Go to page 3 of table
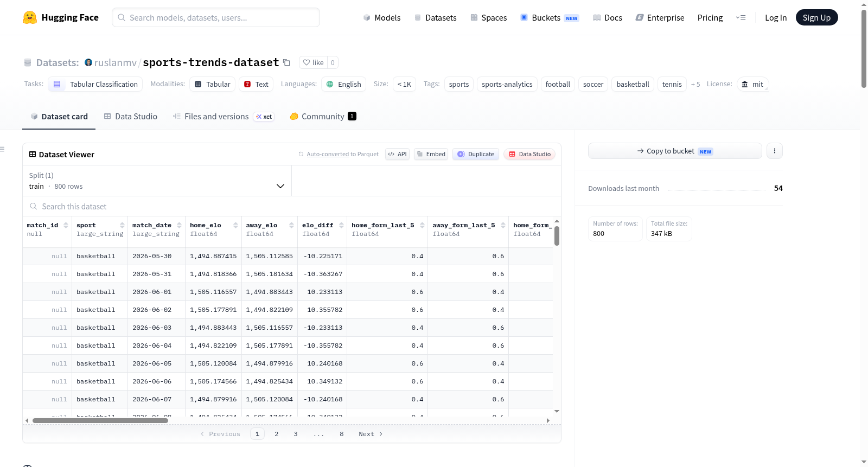The height and width of the screenshot is (467, 868). 296,434
